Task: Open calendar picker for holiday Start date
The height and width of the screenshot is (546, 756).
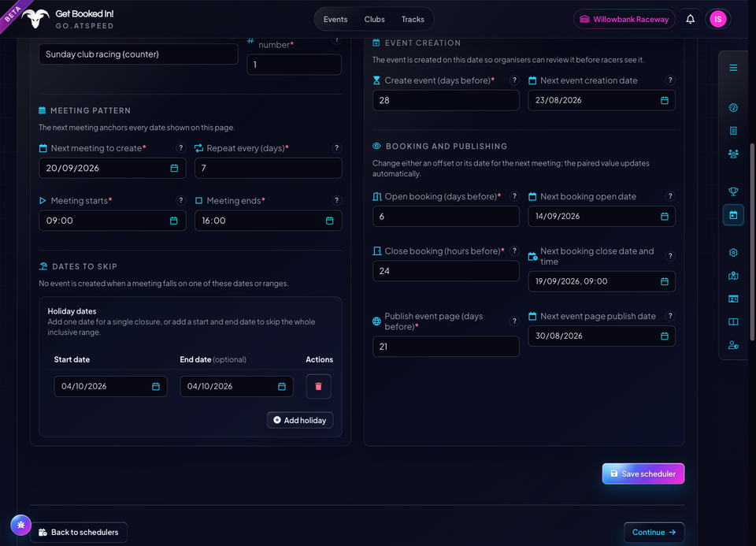Action: (x=156, y=386)
